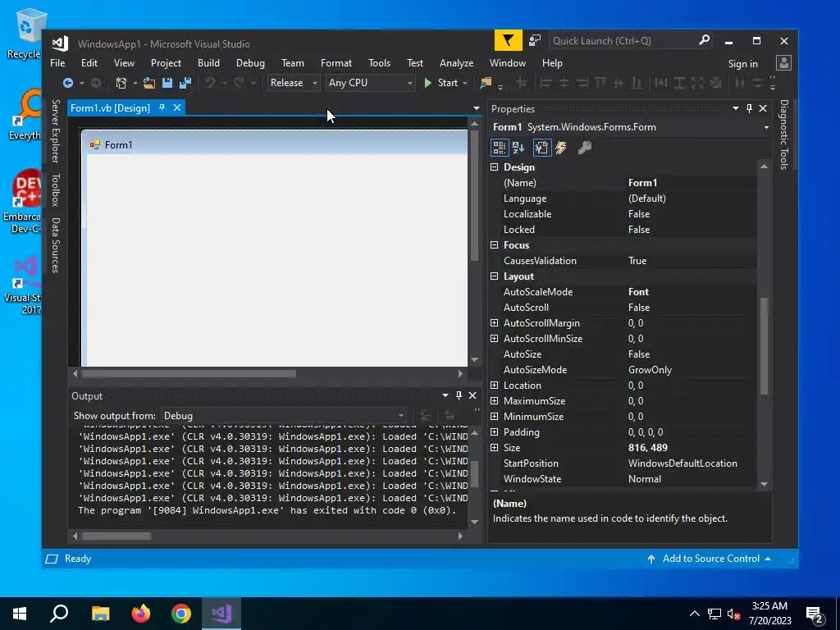Open the Build menu
The width and height of the screenshot is (840, 630).
point(208,63)
